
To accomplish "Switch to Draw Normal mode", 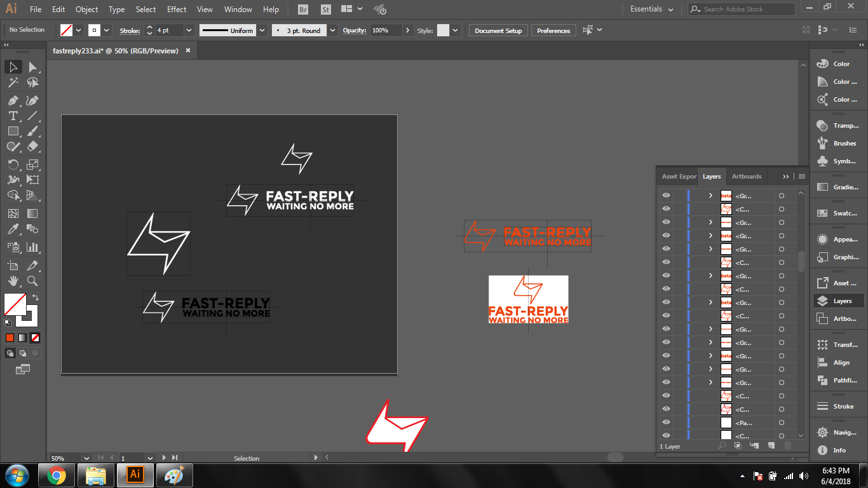I will click(11, 353).
